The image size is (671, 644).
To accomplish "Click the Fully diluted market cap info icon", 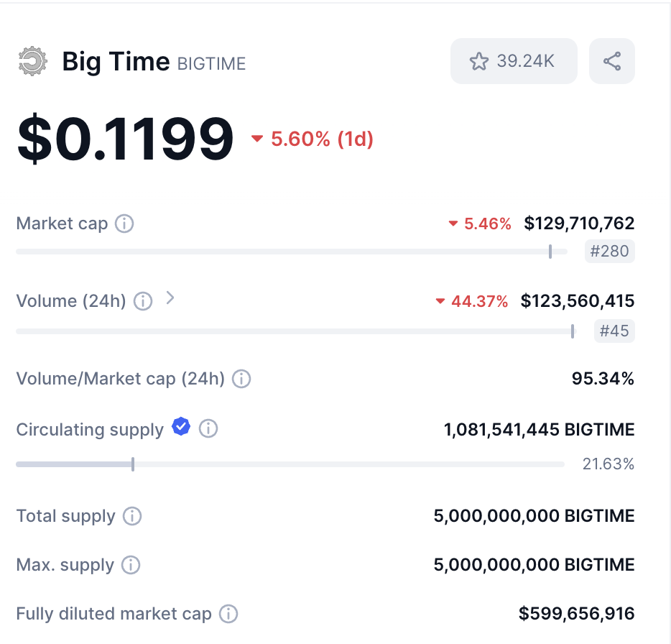I will tap(228, 614).
